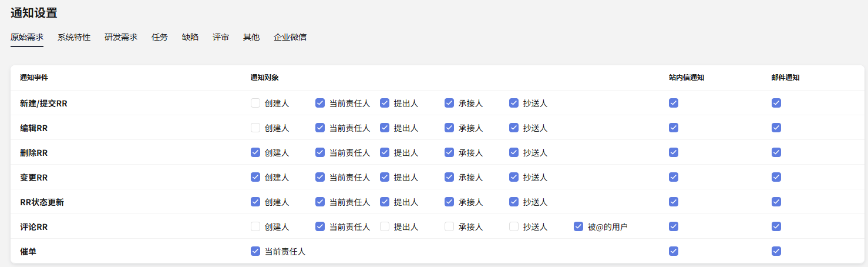868x267 pixels.
Task: Disable 邮件通知 for 催单
Action: click(776, 251)
